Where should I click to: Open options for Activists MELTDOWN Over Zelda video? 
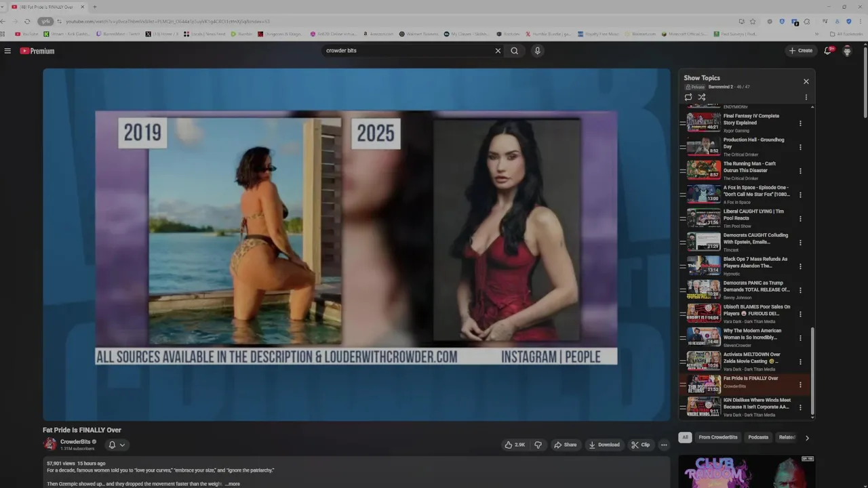[800, 362]
